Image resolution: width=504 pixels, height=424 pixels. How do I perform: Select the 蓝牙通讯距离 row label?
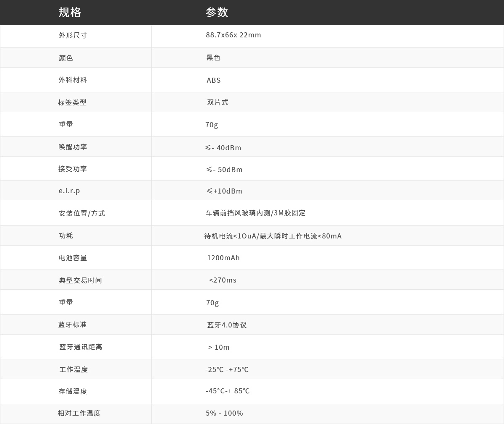click(x=81, y=347)
